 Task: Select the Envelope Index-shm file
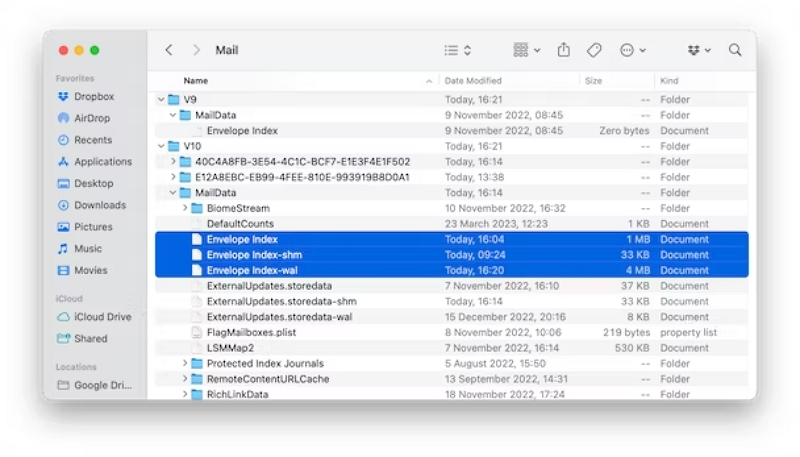[x=452, y=255]
